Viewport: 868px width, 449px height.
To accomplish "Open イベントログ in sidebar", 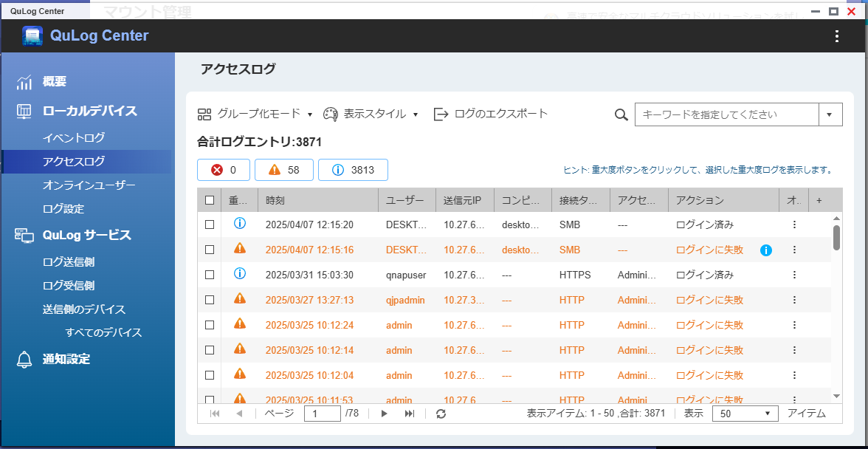I will 74,138.
